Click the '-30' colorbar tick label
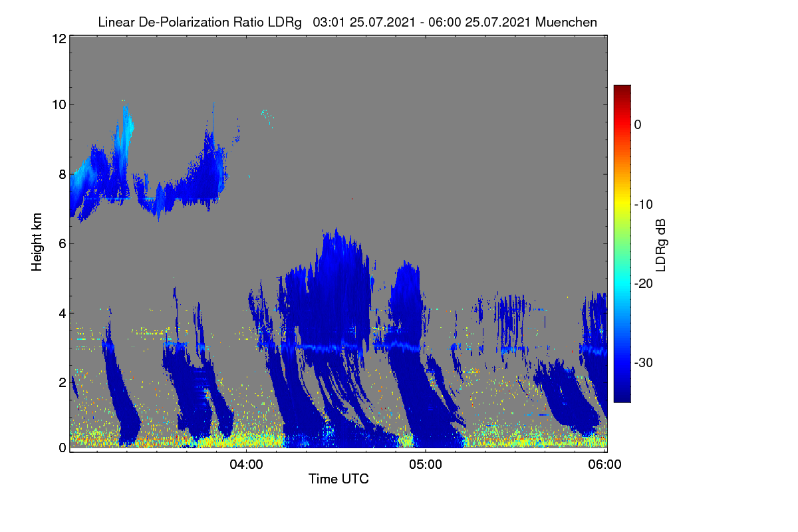The width and height of the screenshot is (798, 532). pos(643,362)
